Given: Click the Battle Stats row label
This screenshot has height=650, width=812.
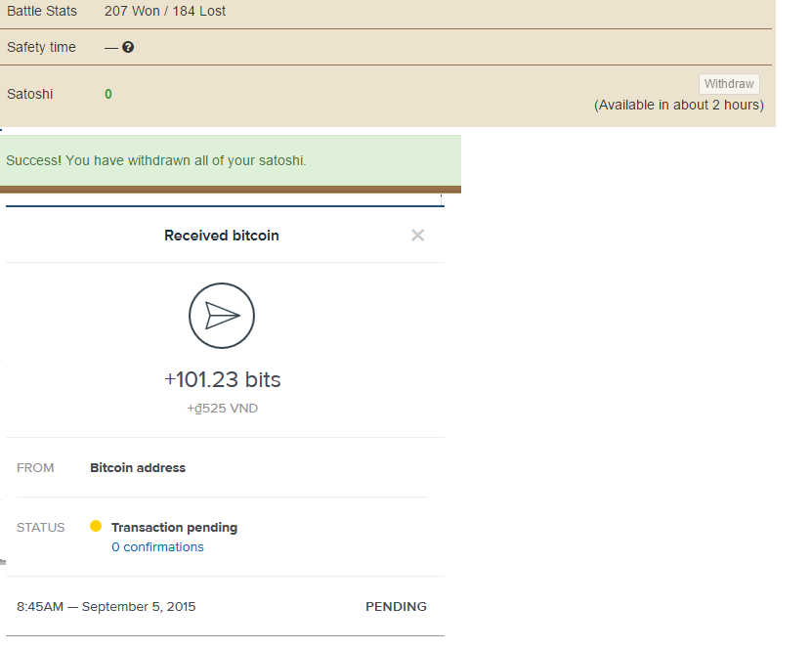Looking at the screenshot, I should 42,12.
